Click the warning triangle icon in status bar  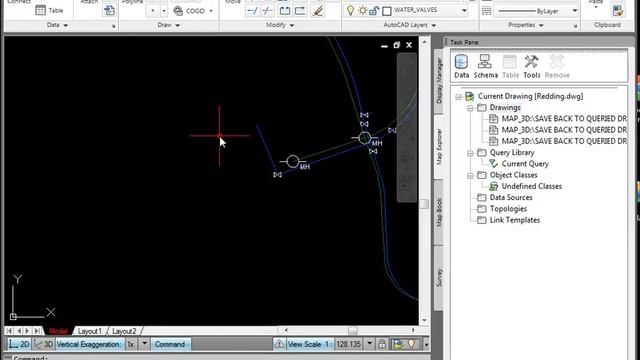coord(279,344)
